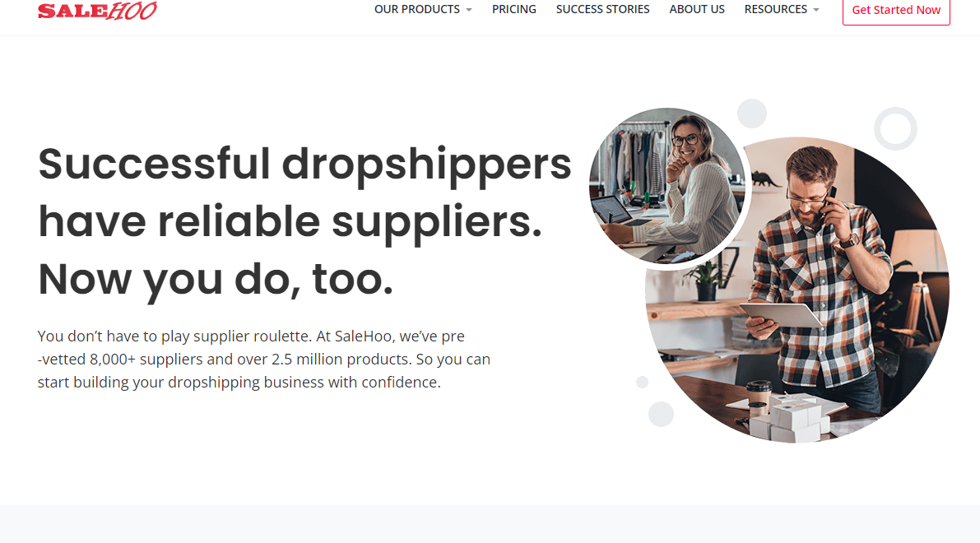Click the medium gray circle below photo
The image size is (980, 543).
coord(661,414)
